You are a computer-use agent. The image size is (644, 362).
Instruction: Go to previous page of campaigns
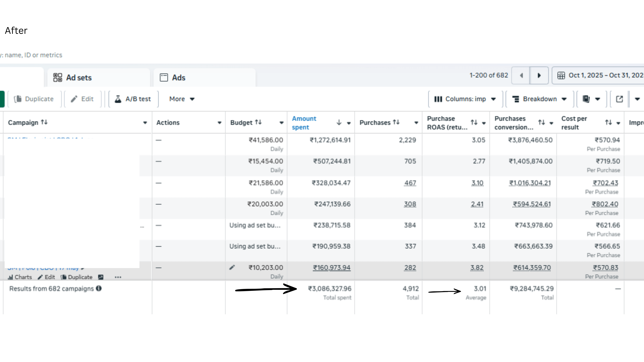point(521,75)
